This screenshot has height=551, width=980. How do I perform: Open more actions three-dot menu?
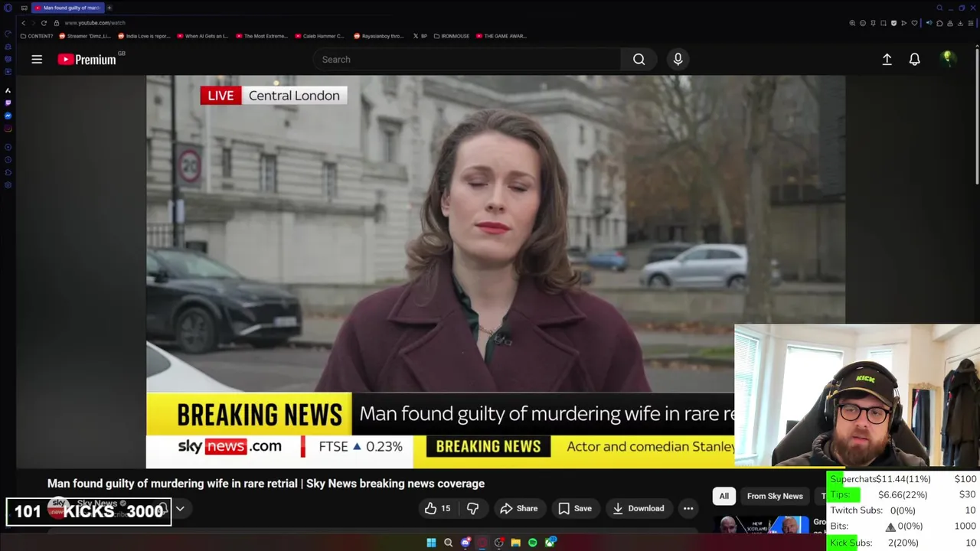coord(688,508)
